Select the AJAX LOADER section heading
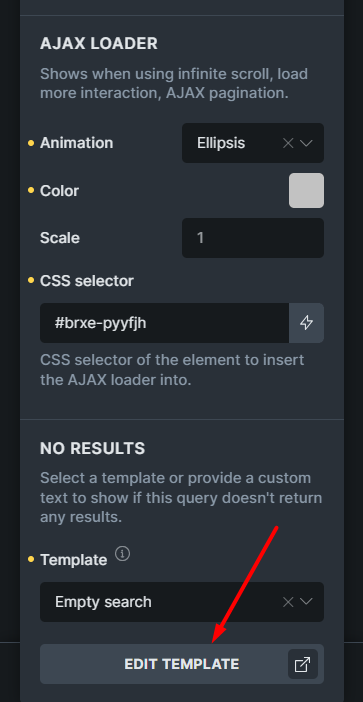Image resolution: width=363 pixels, height=702 pixels. (99, 44)
